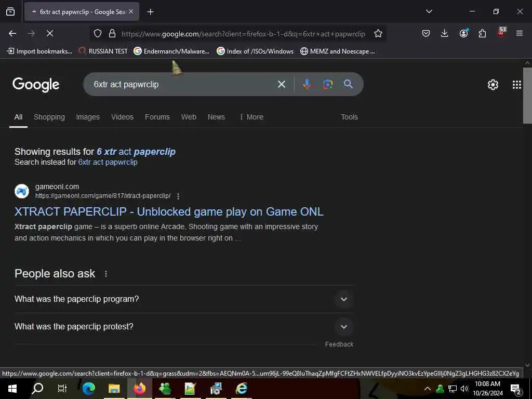Switch to Forums results tab
The height and width of the screenshot is (399, 532).
coord(157,117)
